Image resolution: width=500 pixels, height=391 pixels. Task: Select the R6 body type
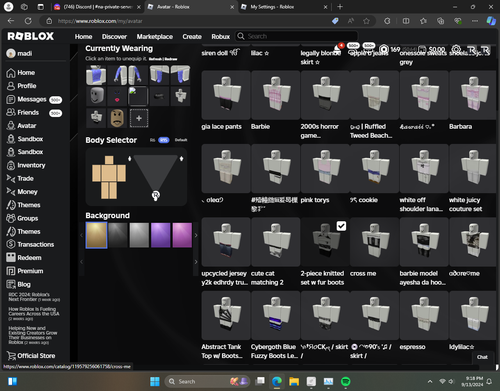[152, 140]
